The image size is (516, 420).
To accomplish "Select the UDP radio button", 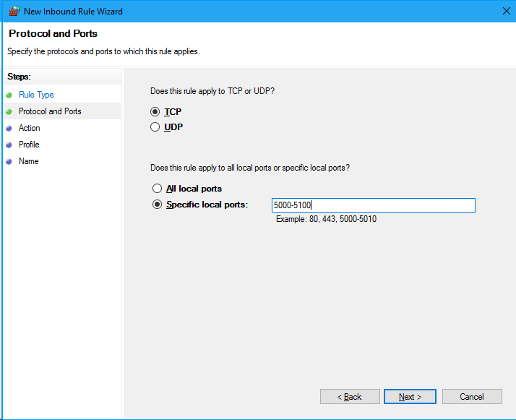I will [x=155, y=127].
